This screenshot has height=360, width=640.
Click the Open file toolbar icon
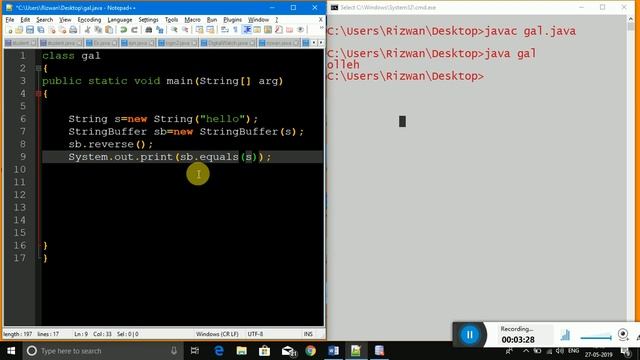point(19,30)
